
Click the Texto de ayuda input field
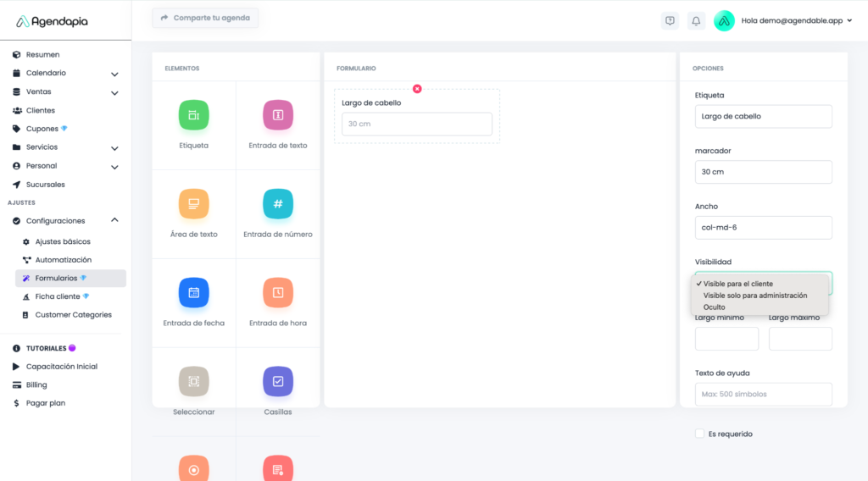click(763, 395)
